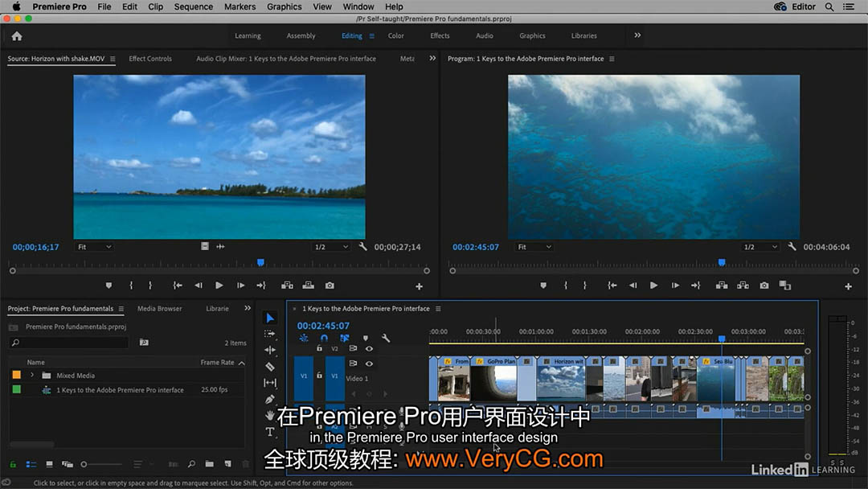Open Program monitor 1/2 resolution dropdown

(760, 247)
